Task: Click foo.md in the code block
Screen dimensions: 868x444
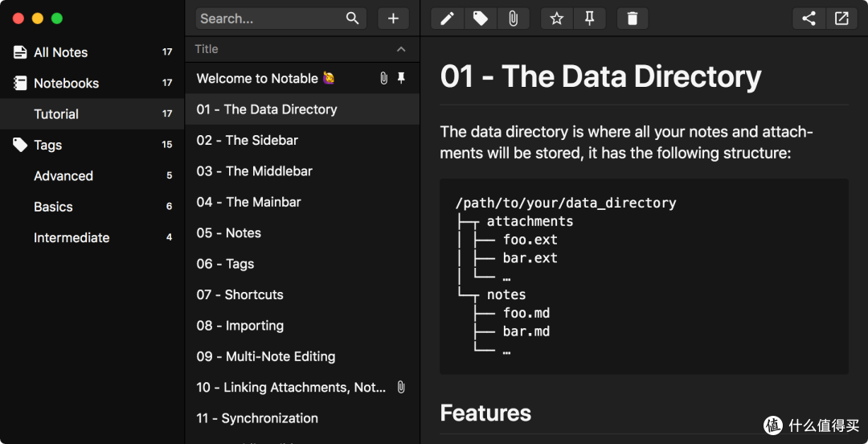Action: click(526, 313)
